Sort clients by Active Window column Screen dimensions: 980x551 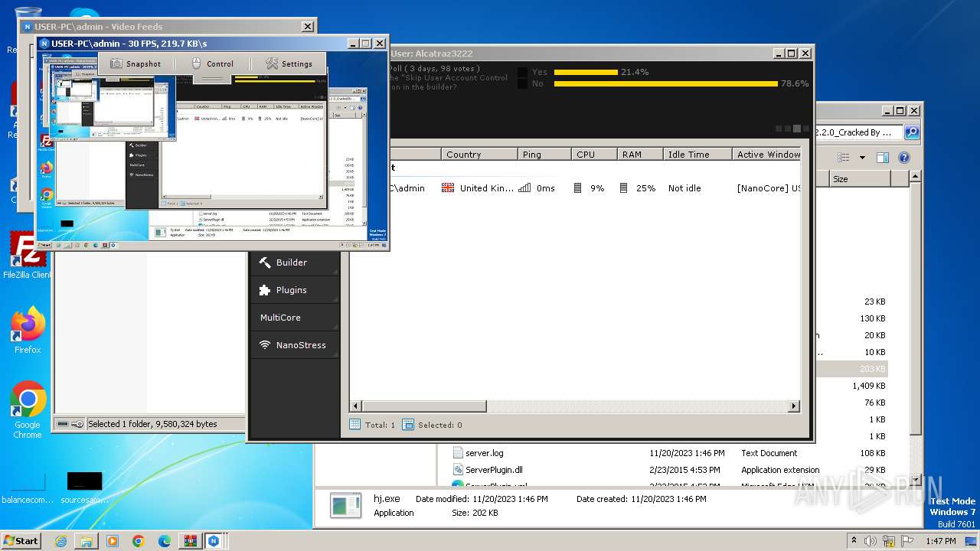[766, 154]
